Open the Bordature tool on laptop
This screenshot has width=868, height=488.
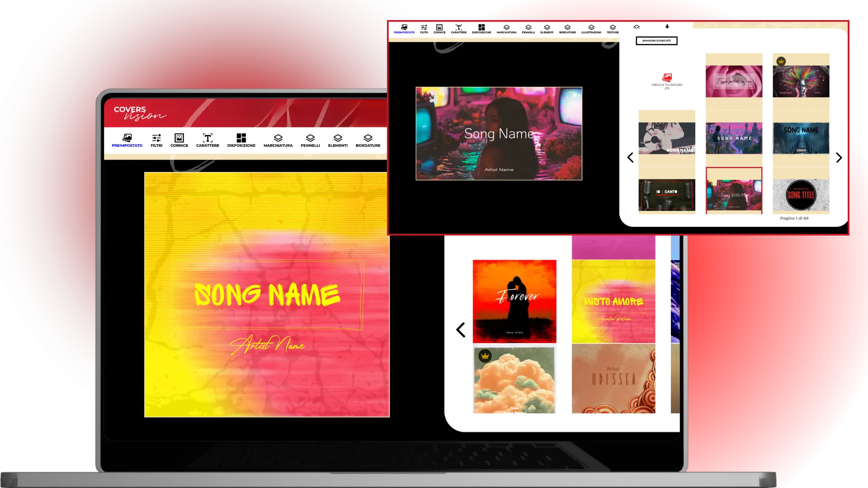tap(368, 140)
